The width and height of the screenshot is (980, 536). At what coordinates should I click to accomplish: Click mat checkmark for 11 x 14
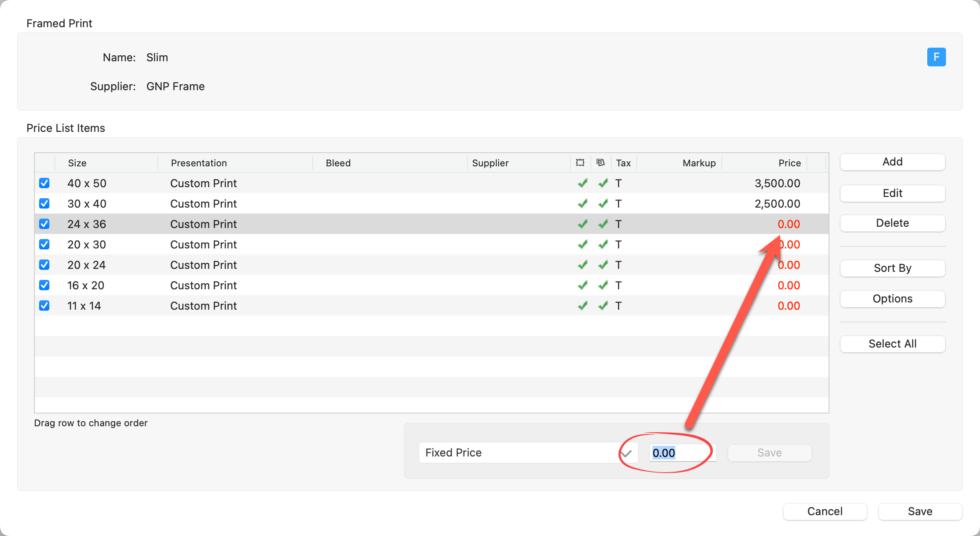(603, 306)
